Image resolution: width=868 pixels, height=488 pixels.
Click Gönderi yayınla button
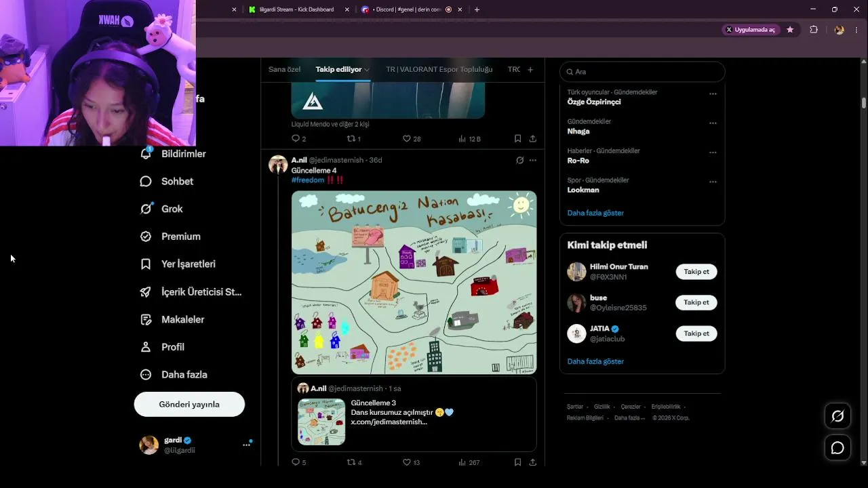[189, 404]
